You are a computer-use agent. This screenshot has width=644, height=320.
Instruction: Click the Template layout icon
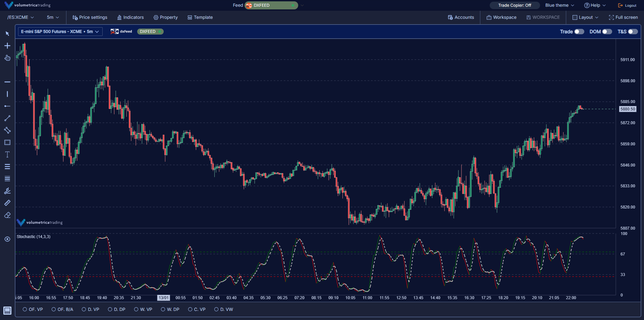190,17
